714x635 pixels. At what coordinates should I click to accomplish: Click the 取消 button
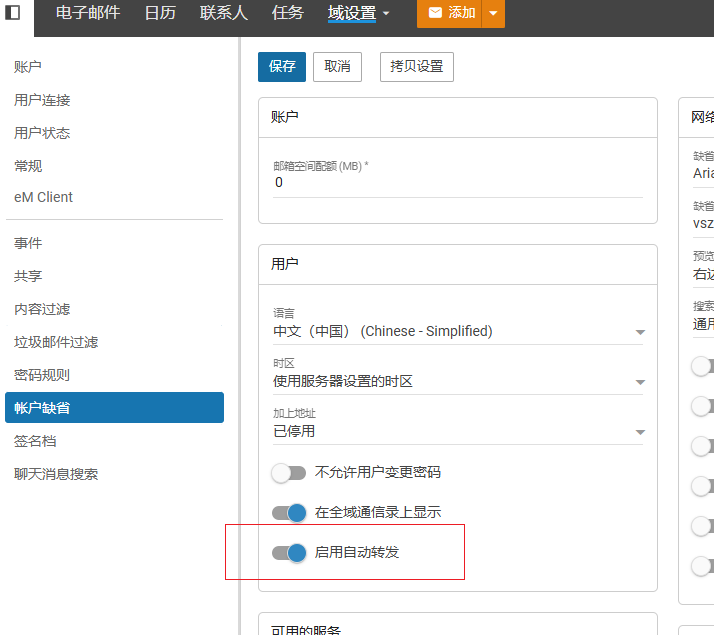pyautogui.click(x=337, y=67)
